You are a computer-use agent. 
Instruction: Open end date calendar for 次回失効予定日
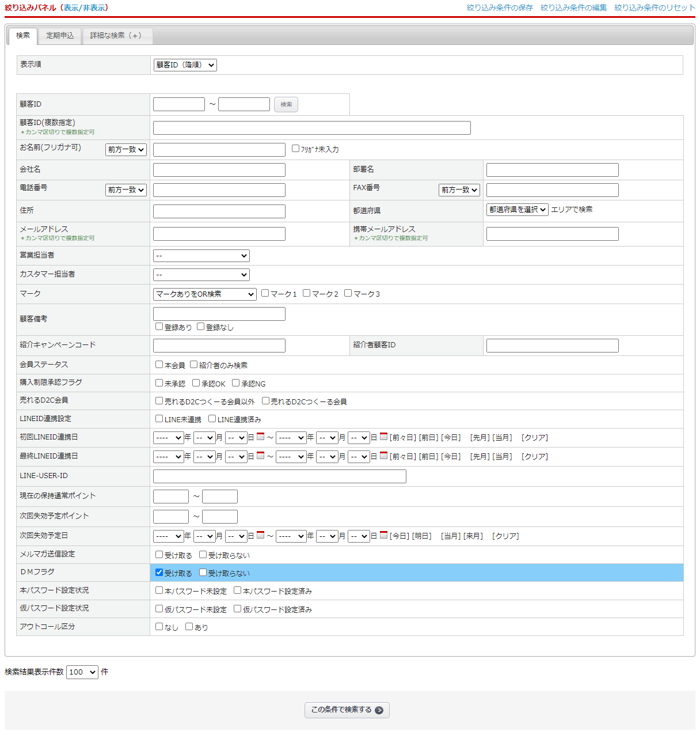click(x=383, y=535)
